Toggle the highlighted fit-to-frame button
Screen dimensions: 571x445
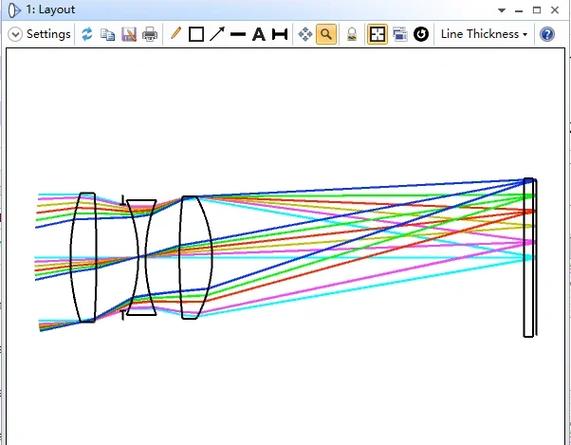(x=377, y=35)
